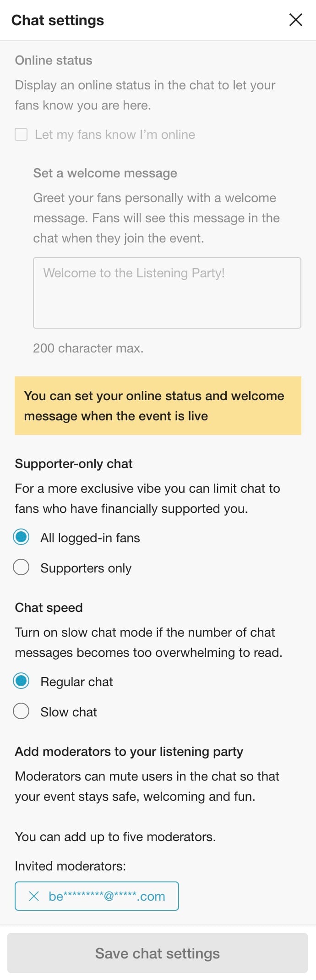This screenshot has height=980, width=316.
Task: Click the 'Add moderators to your listening party' heading
Action: pos(129,751)
